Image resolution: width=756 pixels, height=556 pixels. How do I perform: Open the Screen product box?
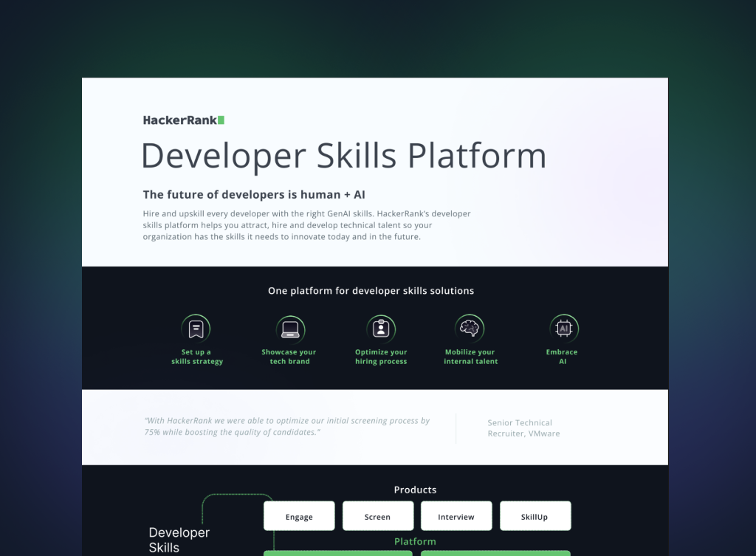(x=378, y=516)
